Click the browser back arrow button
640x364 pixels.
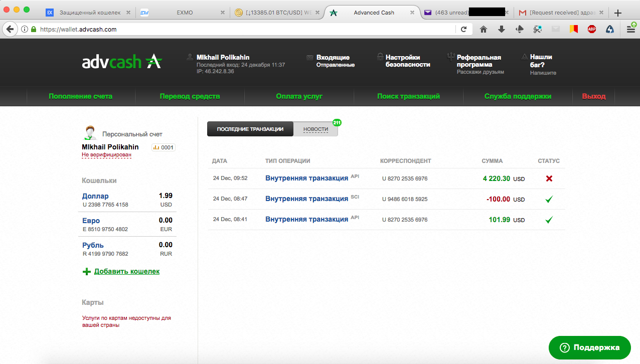coord(10,30)
